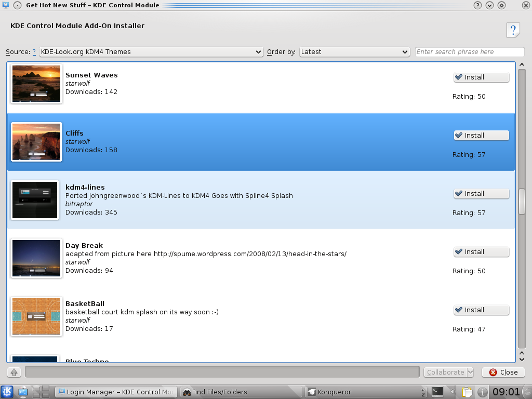This screenshot has width=532, height=399.
Task: Click the Downloads: 158 text
Action: (x=91, y=150)
